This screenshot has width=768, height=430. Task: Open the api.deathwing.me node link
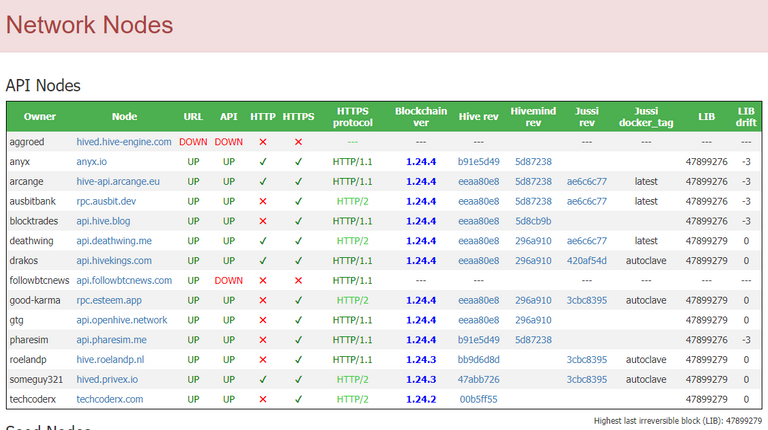click(114, 241)
